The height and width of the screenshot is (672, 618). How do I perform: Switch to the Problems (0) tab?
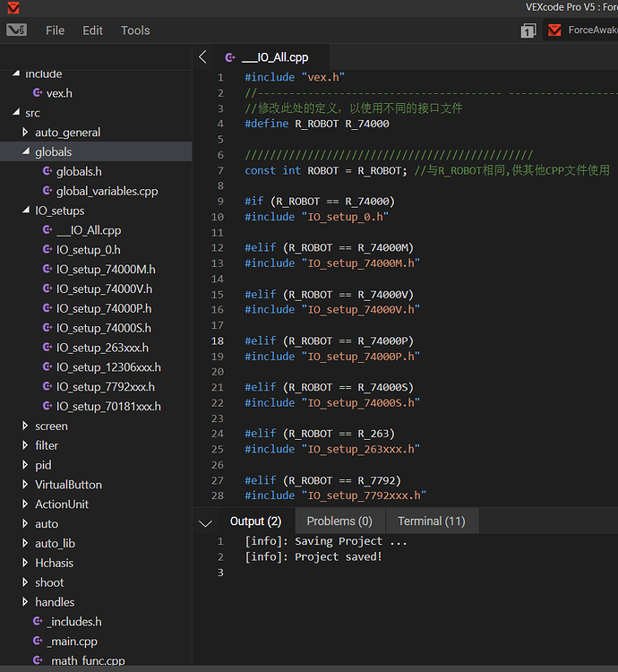[x=339, y=521]
